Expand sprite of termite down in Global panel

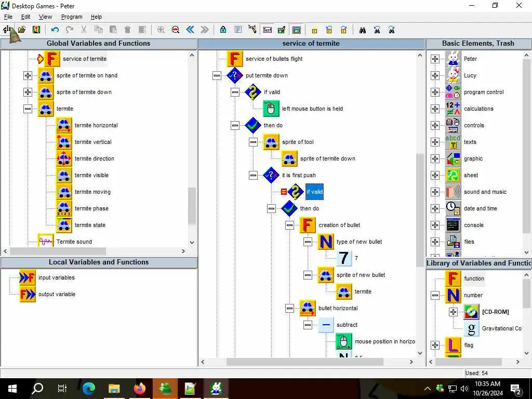point(28,92)
